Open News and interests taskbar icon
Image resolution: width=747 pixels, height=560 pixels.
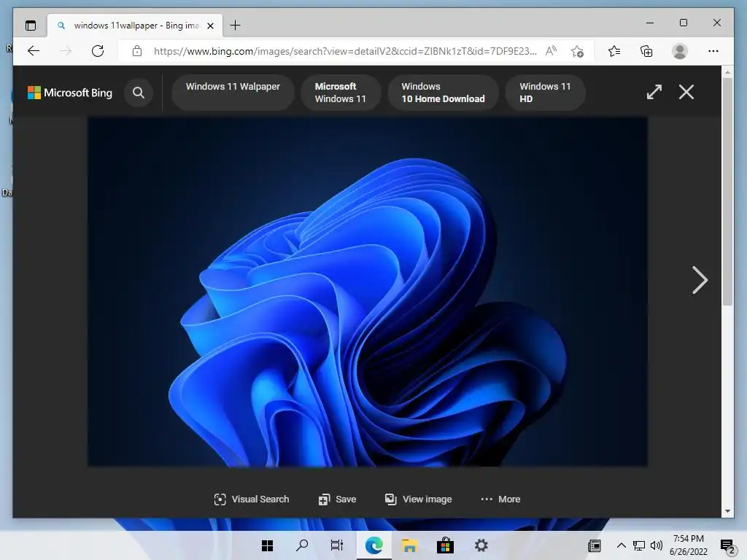pos(595,545)
